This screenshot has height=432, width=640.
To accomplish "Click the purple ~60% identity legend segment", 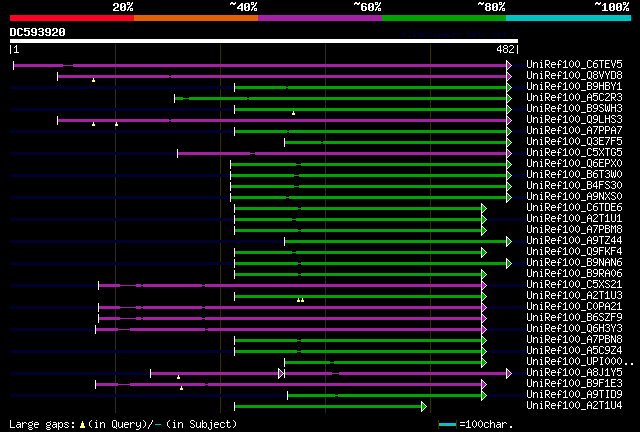I will point(320,18).
